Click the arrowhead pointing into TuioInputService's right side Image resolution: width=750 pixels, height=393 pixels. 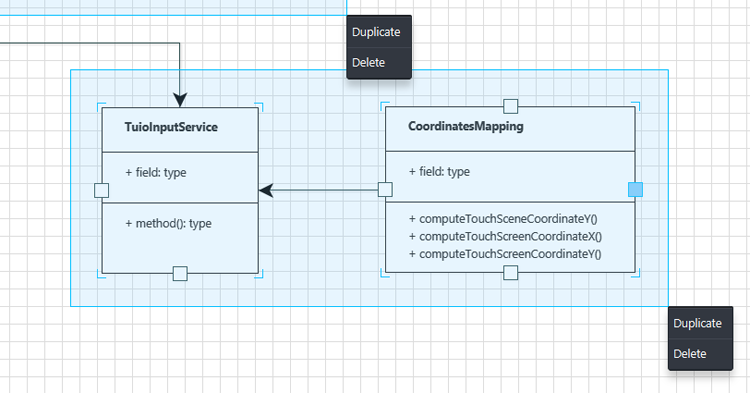[266, 190]
